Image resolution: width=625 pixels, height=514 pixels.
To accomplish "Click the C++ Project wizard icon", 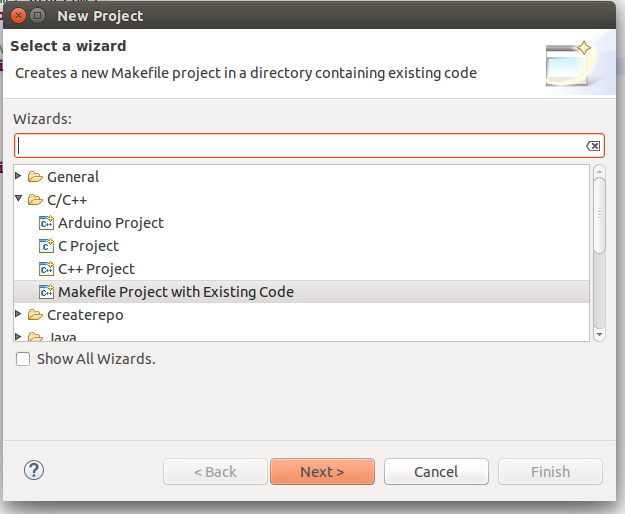I will tap(46, 269).
